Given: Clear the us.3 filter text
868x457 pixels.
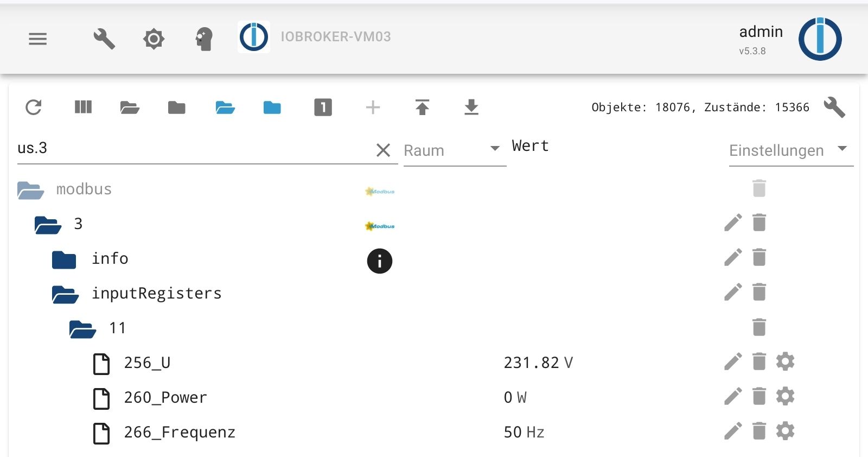Looking at the screenshot, I should click(383, 150).
